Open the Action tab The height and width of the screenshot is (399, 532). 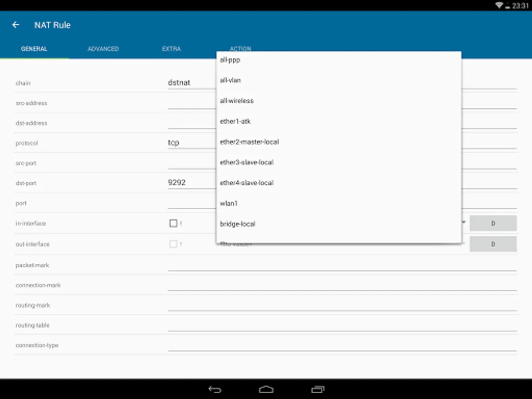click(x=240, y=49)
